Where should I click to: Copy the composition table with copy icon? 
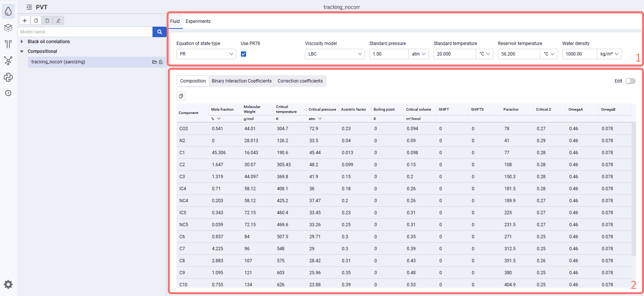click(x=181, y=96)
